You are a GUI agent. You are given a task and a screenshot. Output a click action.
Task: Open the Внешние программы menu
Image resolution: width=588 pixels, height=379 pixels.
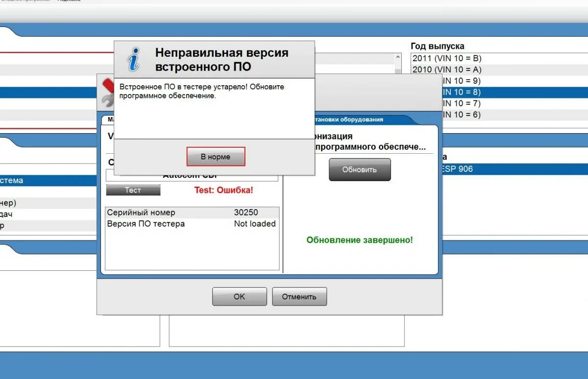point(27,2)
